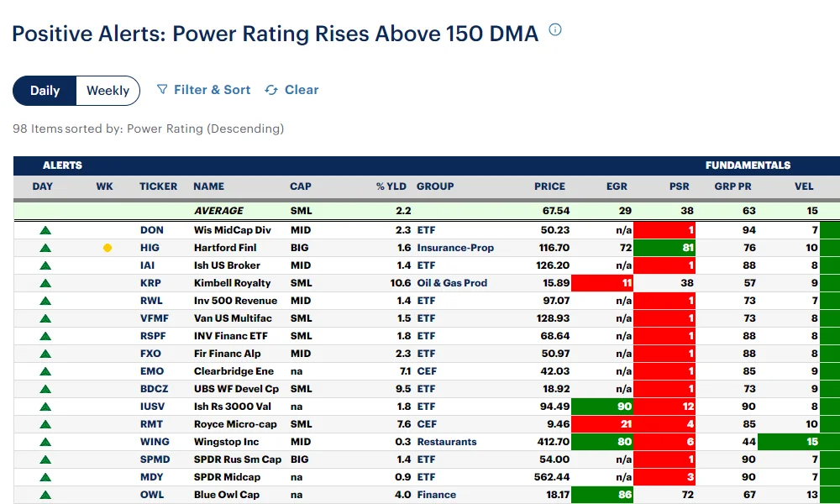
Task: Click the name Hartford Finl
Action: (x=225, y=248)
